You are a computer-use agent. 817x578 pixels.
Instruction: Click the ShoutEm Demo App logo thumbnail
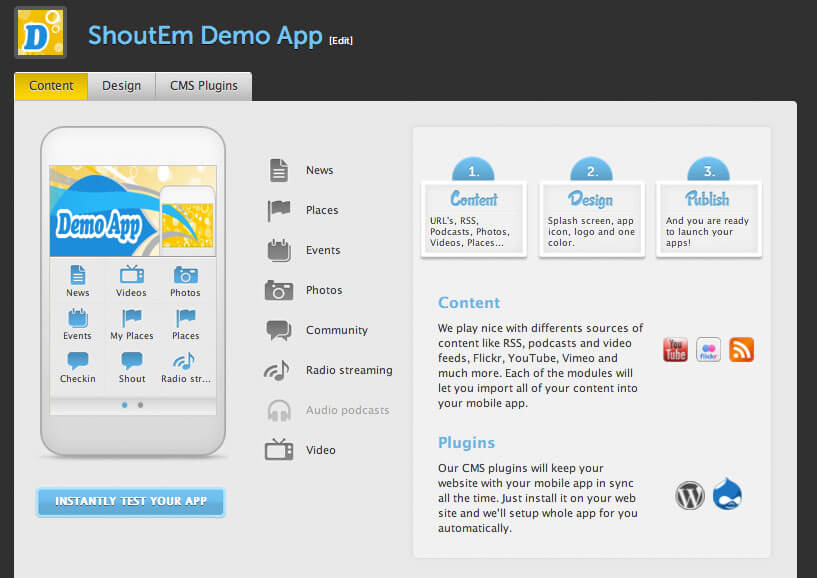pyautogui.click(x=40, y=33)
